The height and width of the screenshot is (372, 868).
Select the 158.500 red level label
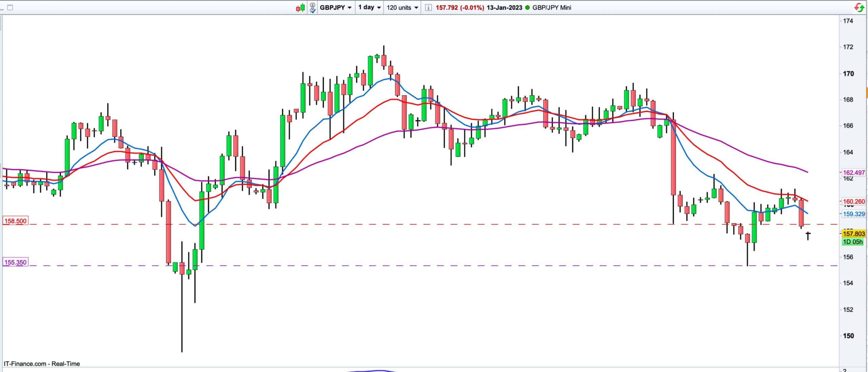click(15, 221)
